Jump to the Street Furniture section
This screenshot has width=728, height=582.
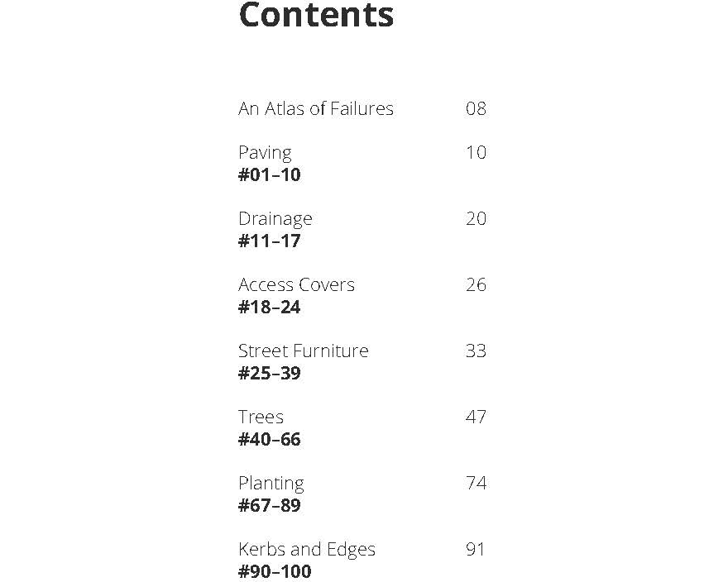pos(304,351)
